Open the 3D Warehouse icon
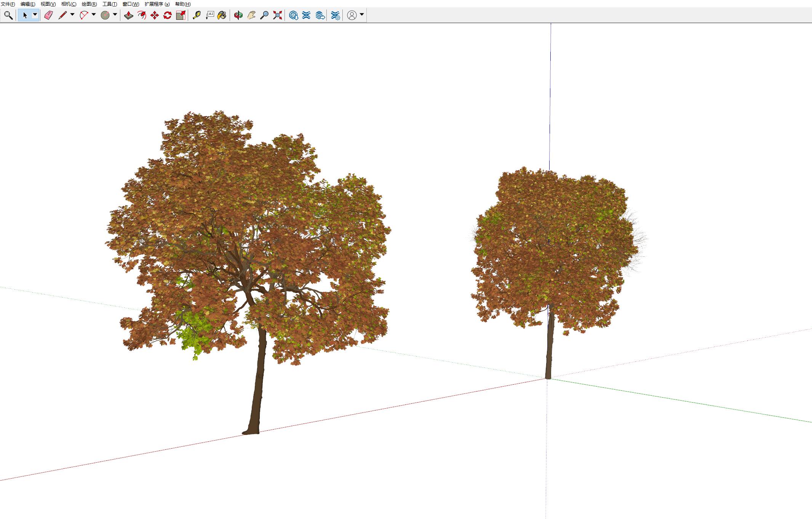Viewport: 812px width, 519px height. coord(293,15)
